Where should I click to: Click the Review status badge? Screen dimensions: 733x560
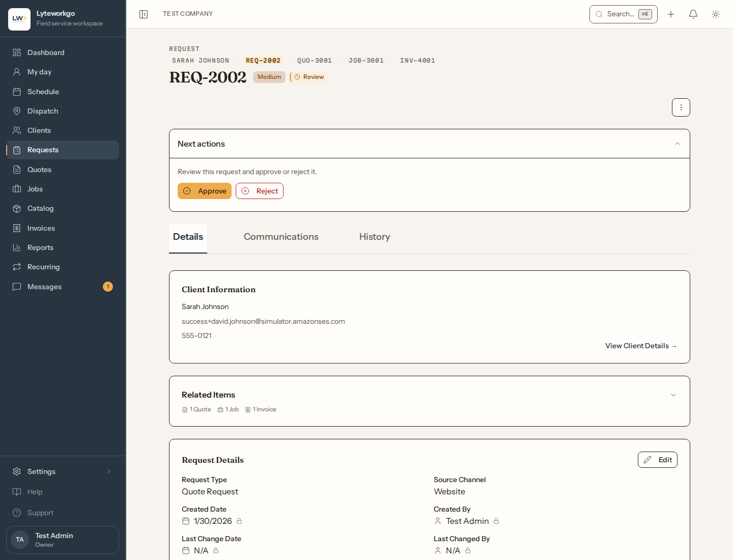(309, 77)
